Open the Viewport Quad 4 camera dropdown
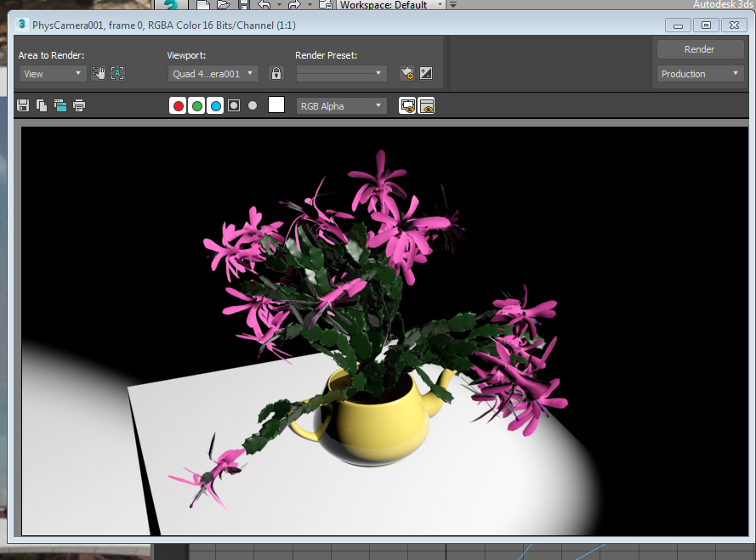 pyautogui.click(x=213, y=74)
